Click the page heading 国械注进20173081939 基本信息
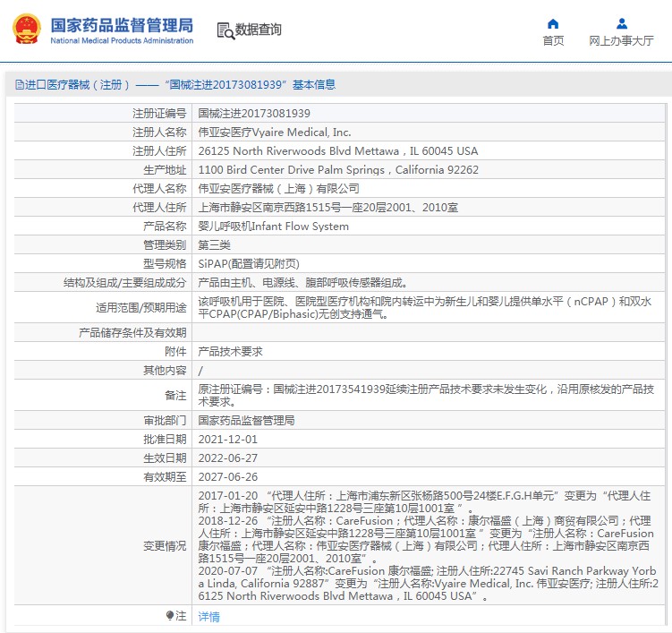672x633 pixels. click(x=252, y=84)
